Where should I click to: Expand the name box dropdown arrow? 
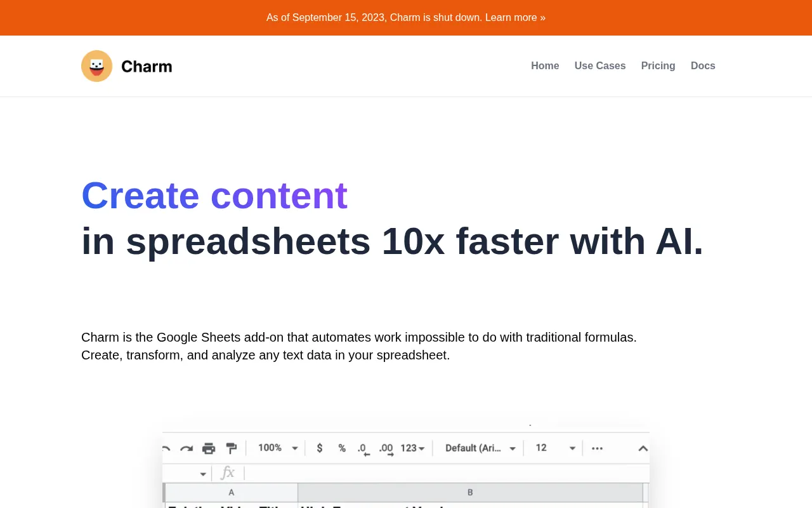[203, 474]
